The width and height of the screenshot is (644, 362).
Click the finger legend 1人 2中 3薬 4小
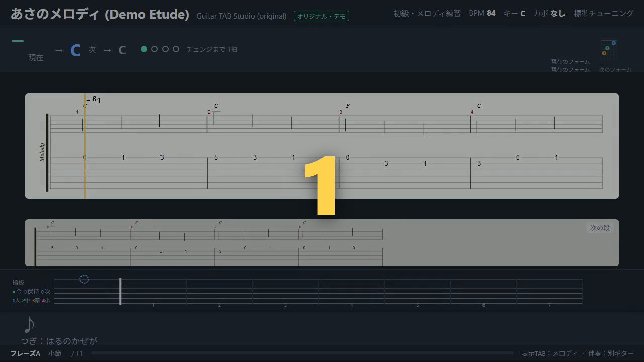[31, 301]
